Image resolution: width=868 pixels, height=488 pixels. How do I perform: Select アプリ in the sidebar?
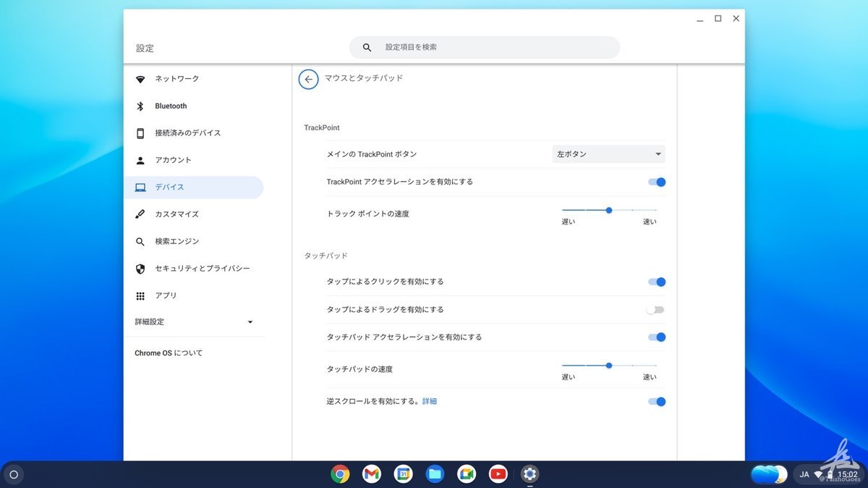194,296
